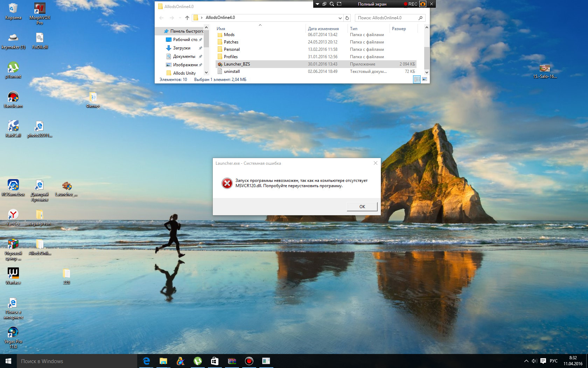Open Загрузки in the quick access pane
Screen dimensions: 588x368
182,48
